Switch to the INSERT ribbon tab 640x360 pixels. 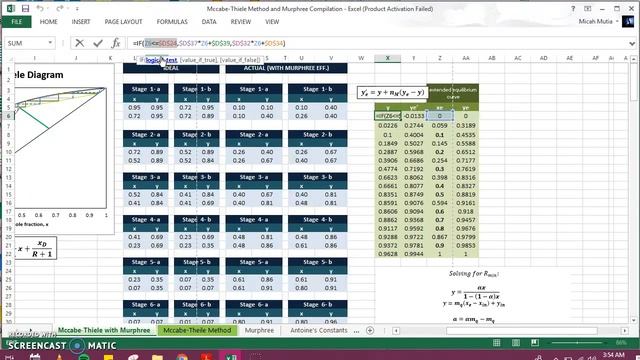coord(81,22)
